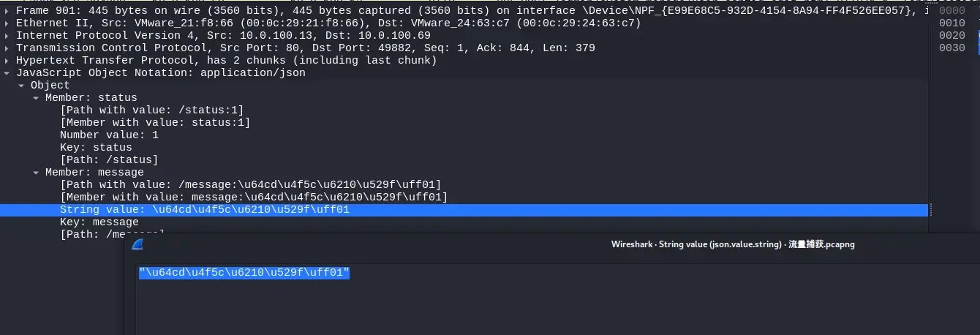
Task: Collapse the Member: status node
Action: point(37,98)
